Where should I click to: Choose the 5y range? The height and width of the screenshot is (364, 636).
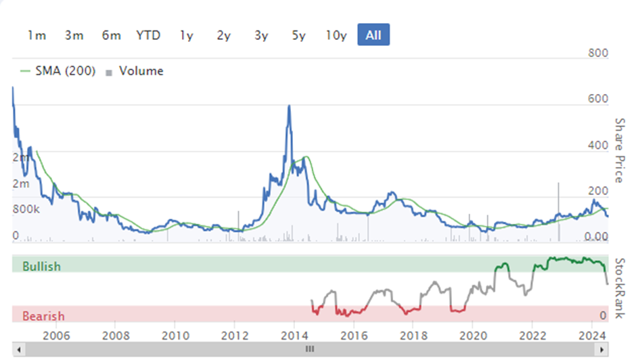298,35
